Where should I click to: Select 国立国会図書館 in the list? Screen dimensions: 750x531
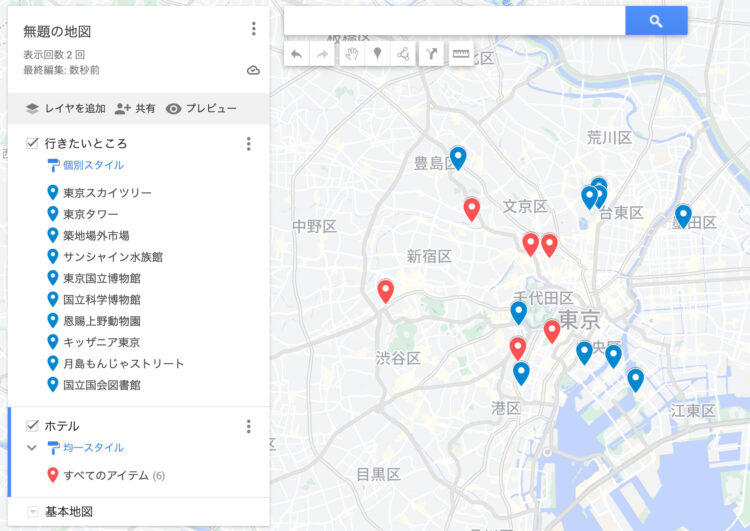(94, 385)
